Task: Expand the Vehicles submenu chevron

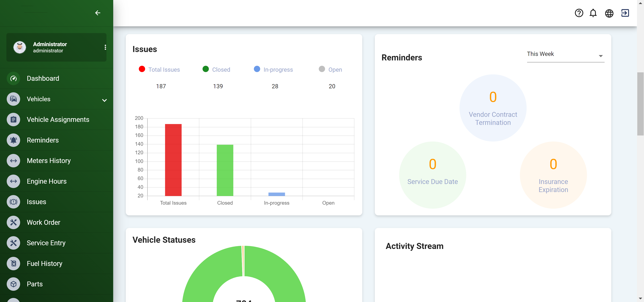Action: [104, 100]
